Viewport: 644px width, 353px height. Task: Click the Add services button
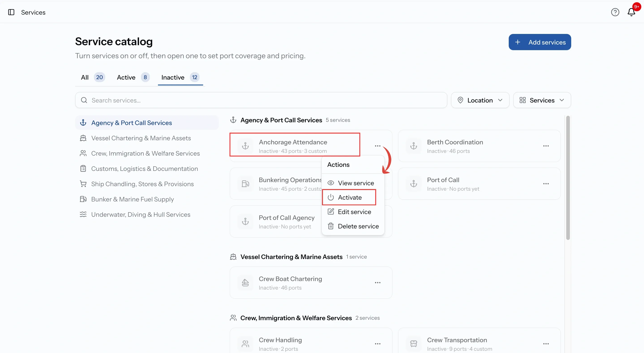pos(540,42)
